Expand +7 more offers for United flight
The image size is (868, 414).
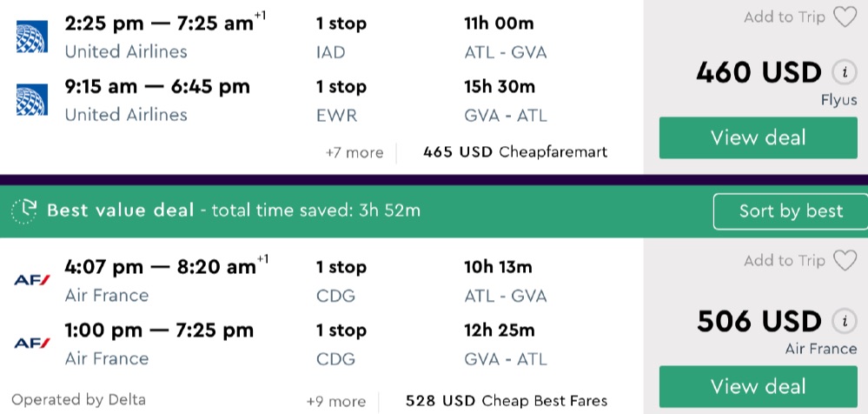354,152
